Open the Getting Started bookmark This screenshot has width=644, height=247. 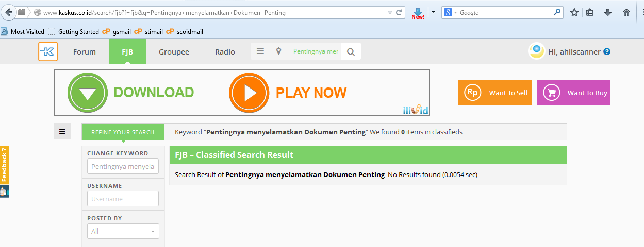coord(73,31)
